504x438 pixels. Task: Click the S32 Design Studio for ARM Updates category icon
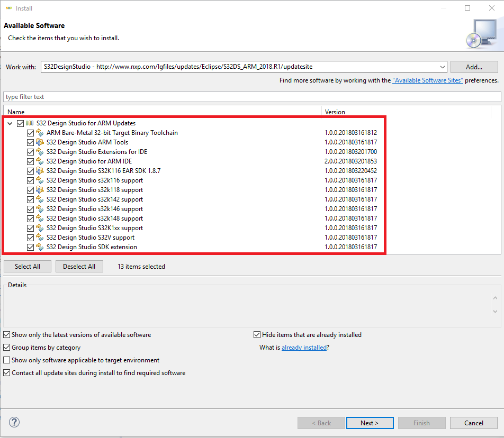coord(30,123)
